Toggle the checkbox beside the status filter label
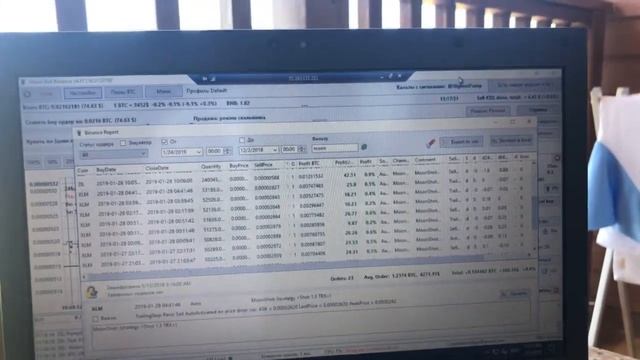This screenshot has height=360, width=640. pos(123,143)
